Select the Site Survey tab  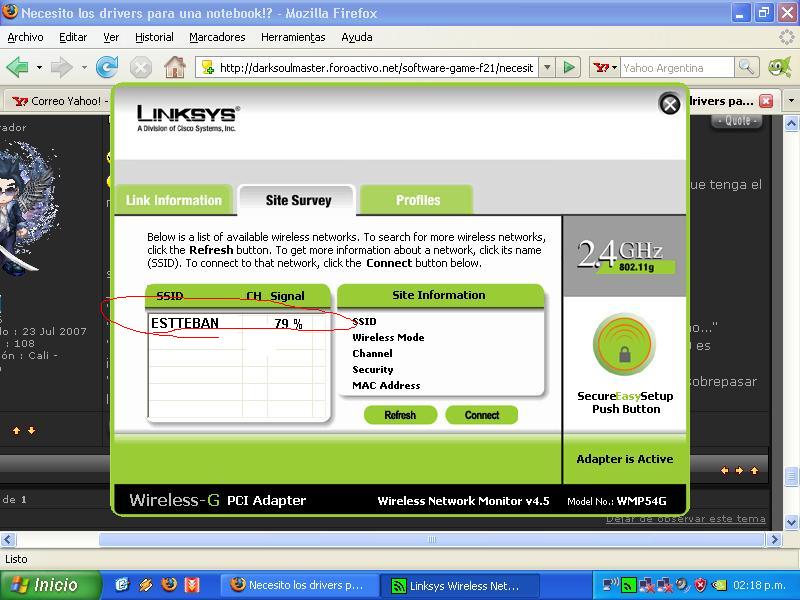(x=298, y=200)
